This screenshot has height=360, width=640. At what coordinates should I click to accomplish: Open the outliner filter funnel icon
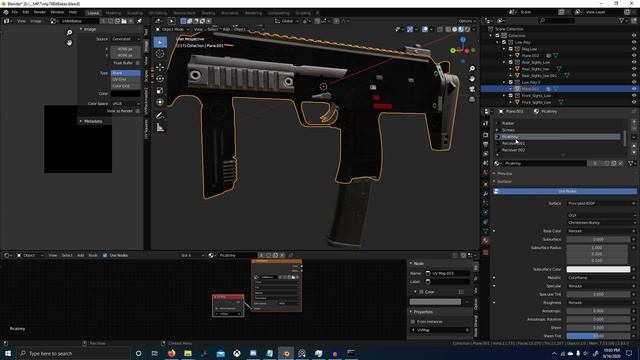coord(622,20)
